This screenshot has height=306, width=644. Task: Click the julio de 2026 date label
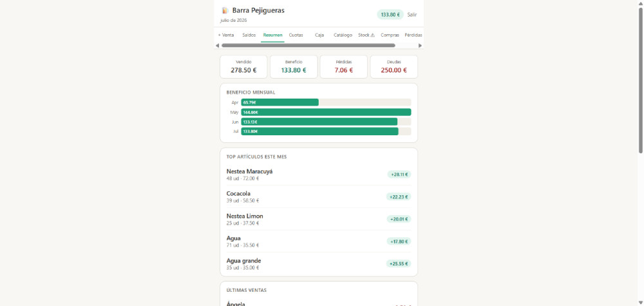coord(233,20)
